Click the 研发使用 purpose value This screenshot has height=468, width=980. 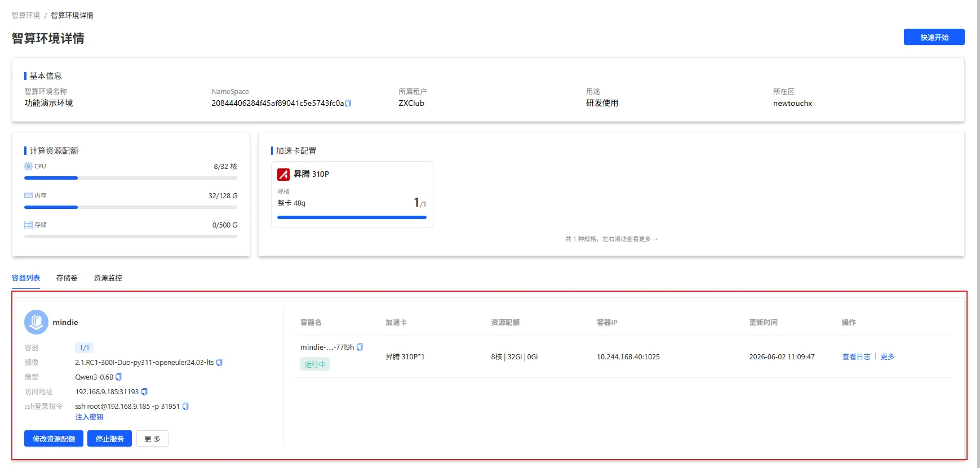(602, 103)
